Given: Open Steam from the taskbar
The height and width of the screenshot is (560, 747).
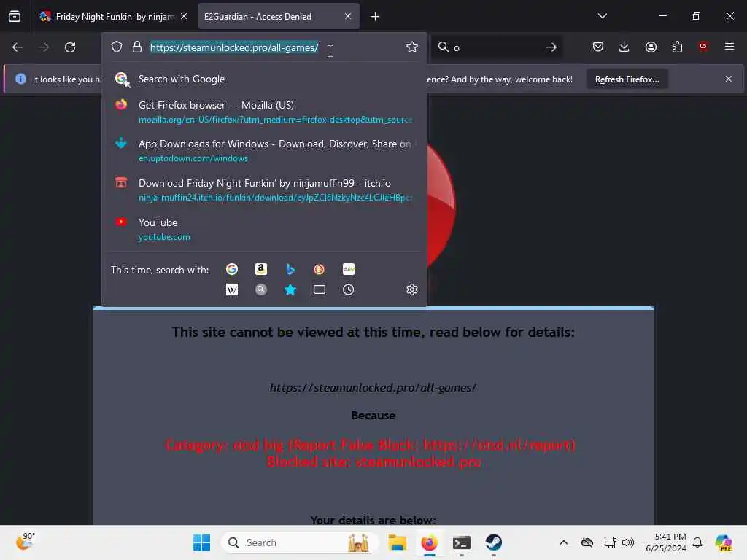Looking at the screenshot, I should 494,542.
